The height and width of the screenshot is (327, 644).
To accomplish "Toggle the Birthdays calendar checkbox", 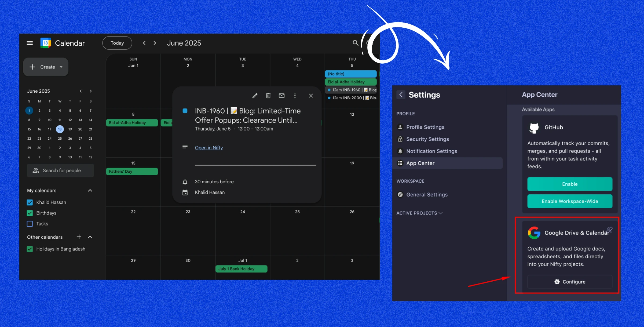I will click(x=30, y=213).
